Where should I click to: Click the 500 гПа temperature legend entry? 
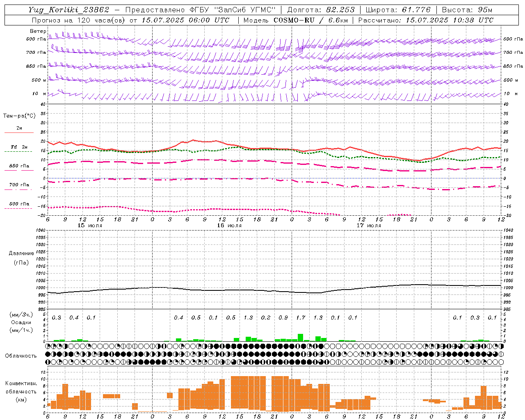[19, 204]
